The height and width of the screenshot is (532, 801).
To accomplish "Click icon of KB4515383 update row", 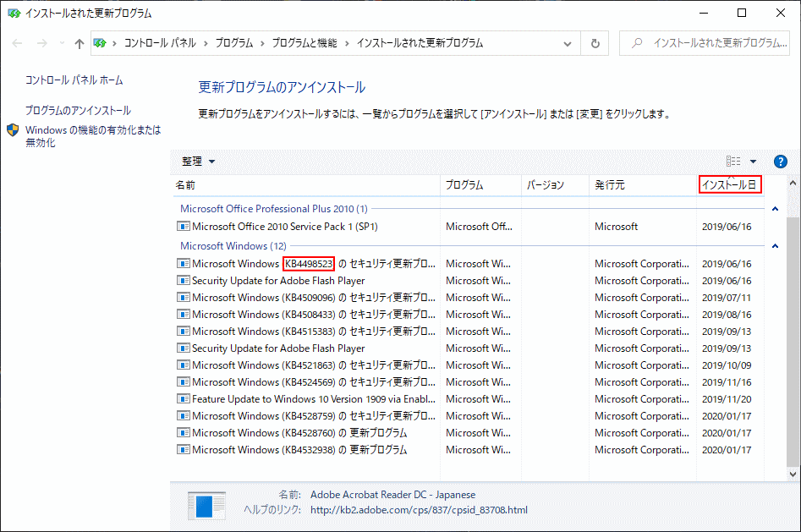I will 184,332.
